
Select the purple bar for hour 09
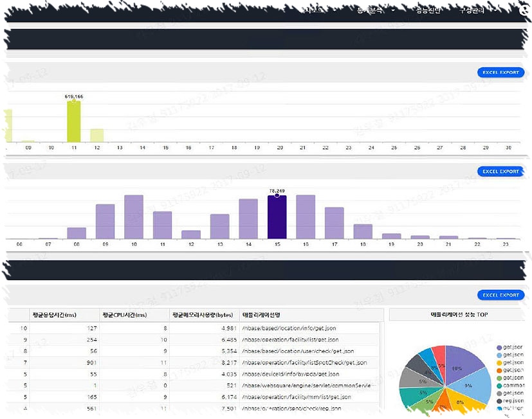(x=105, y=221)
